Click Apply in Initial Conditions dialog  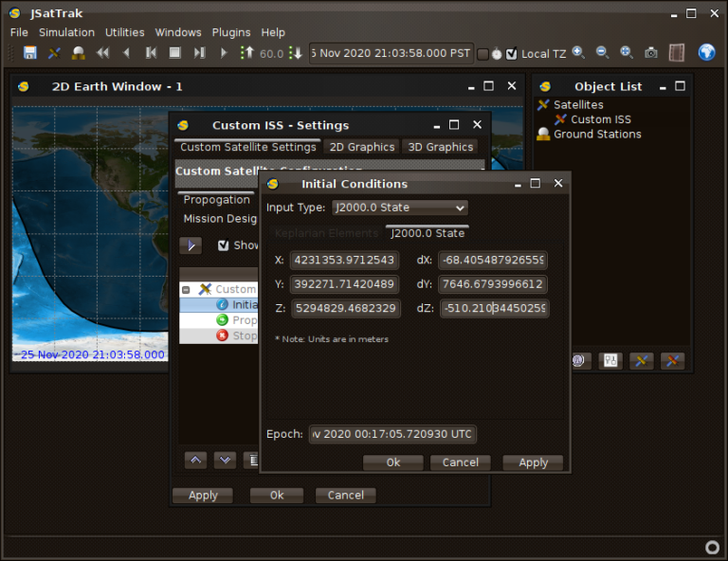pyautogui.click(x=533, y=462)
